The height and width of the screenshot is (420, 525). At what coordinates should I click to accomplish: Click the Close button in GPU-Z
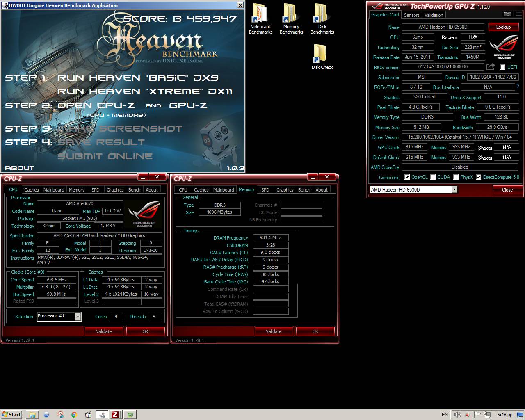tap(507, 189)
